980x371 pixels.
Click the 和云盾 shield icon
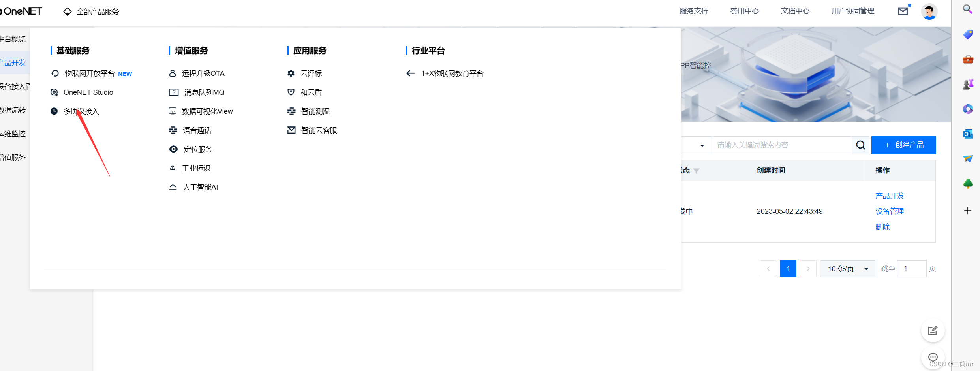point(291,92)
